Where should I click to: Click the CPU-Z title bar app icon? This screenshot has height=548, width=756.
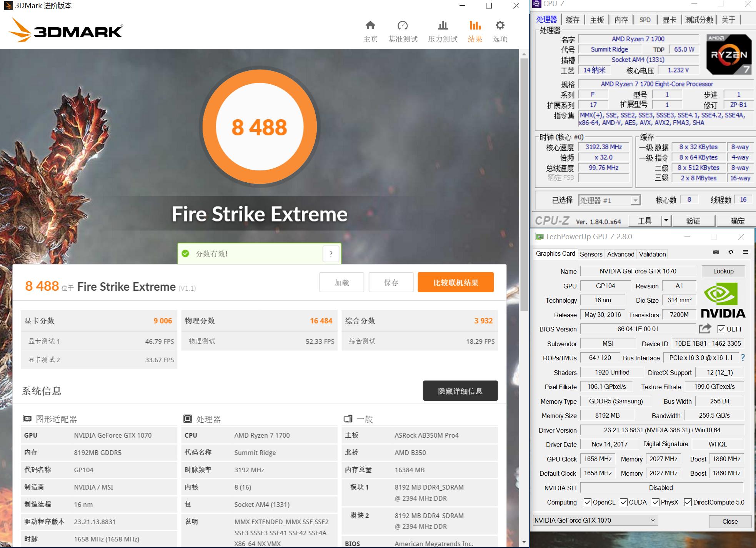[537, 4]
